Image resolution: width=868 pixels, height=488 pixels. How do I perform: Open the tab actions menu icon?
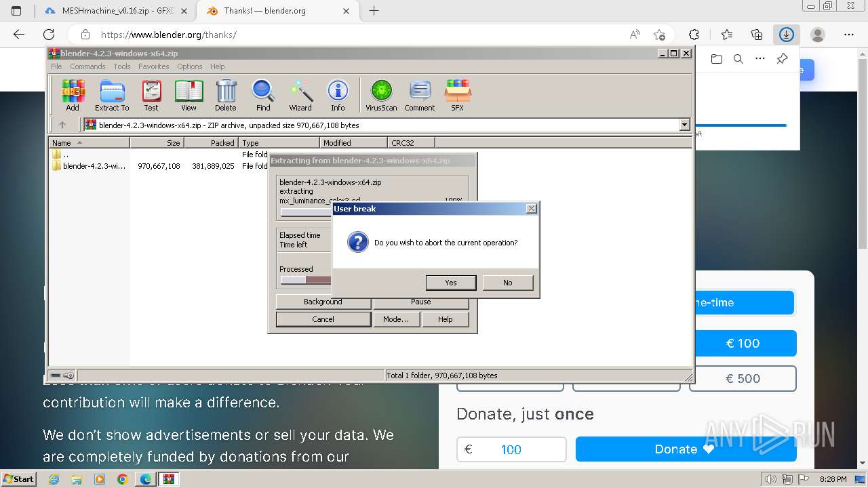(x=16, y=11)
